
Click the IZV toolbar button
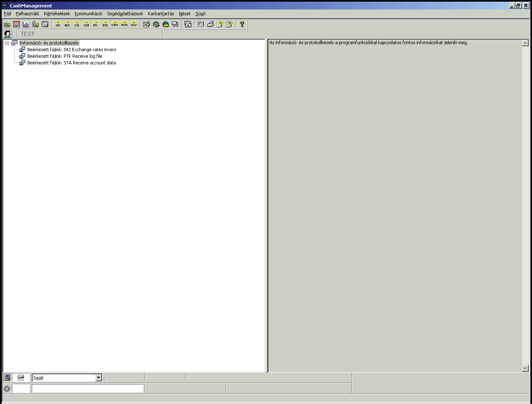coord(58,24)
